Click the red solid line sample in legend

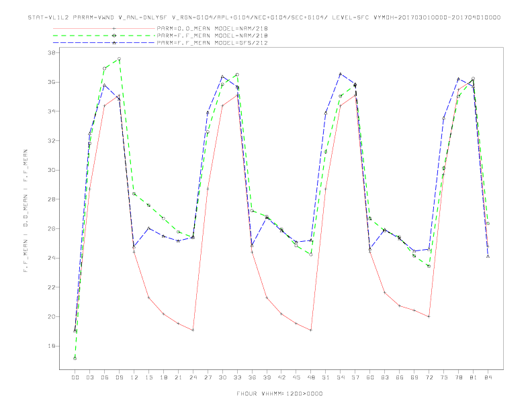coord(104,28)
